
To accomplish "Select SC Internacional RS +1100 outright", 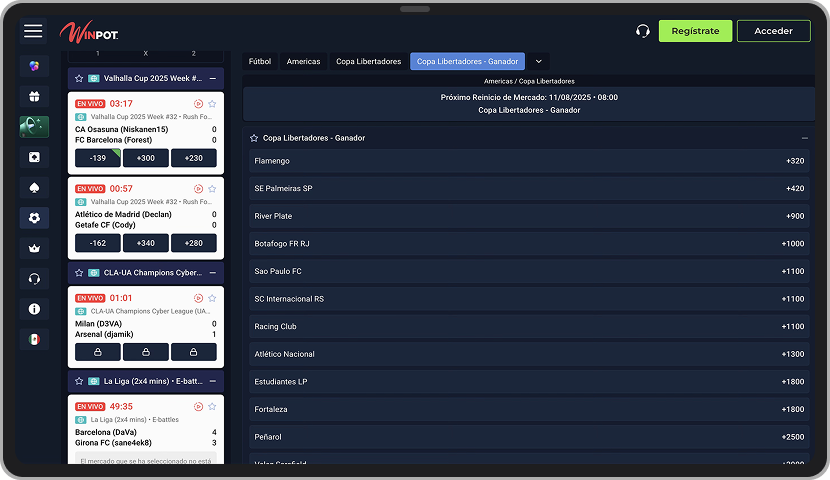I will (529, 299).
